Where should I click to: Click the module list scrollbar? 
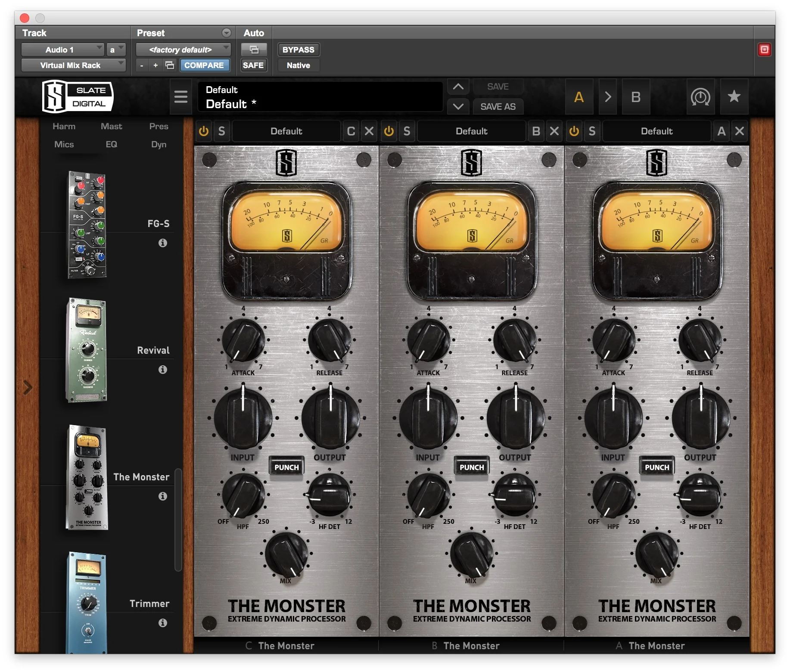pyautogui.click(x=178, y=520)
